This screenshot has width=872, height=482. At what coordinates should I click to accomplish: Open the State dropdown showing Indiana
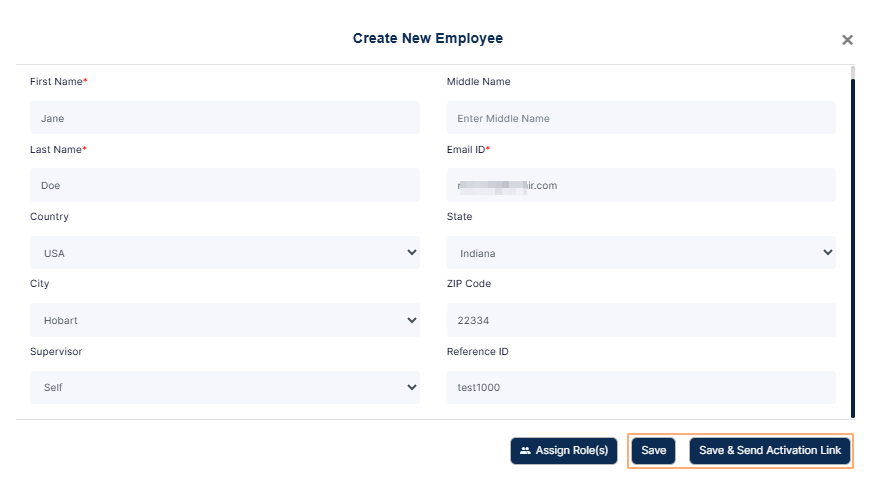coord(640,253)
